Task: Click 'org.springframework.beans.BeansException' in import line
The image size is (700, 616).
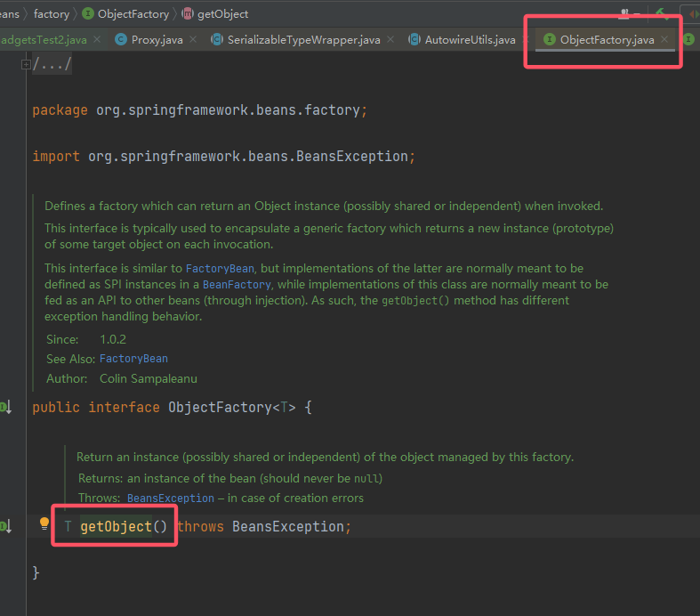Action: 248,157
